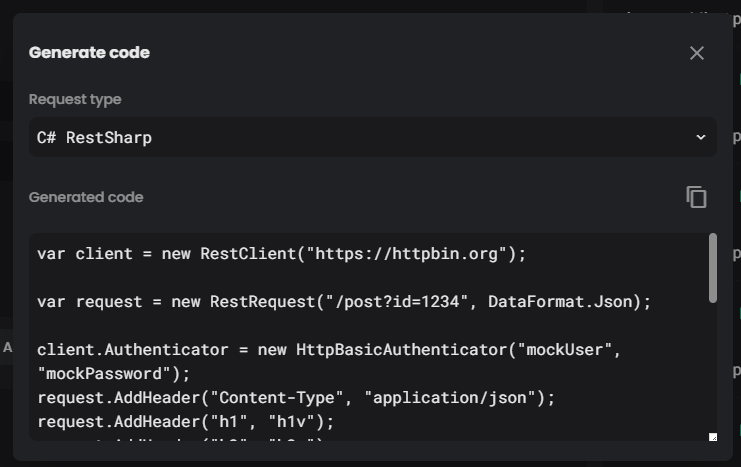Image resolution: width=741 pixels, height=467 pixels.
Task: Click the 'Generate code' dialog title
Action: 89,52
